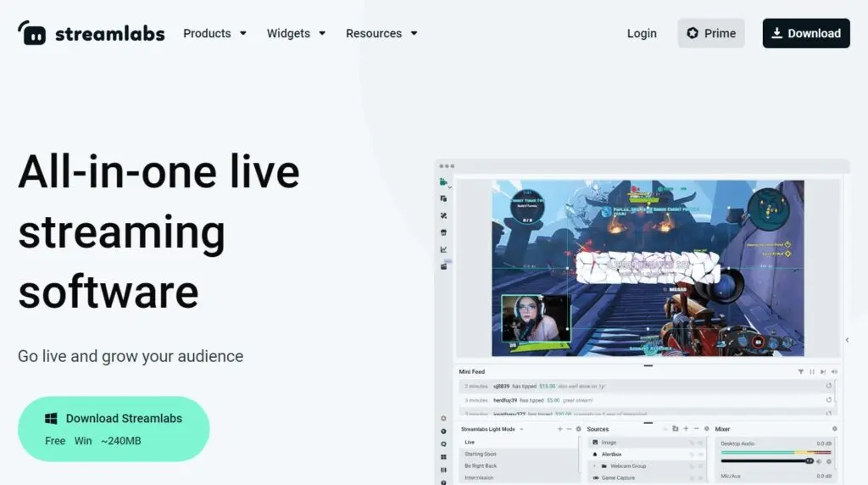The height and width of the screenshot is (485, 868).
Task: Click the Mixer panel title
Action: click(722, 429)
